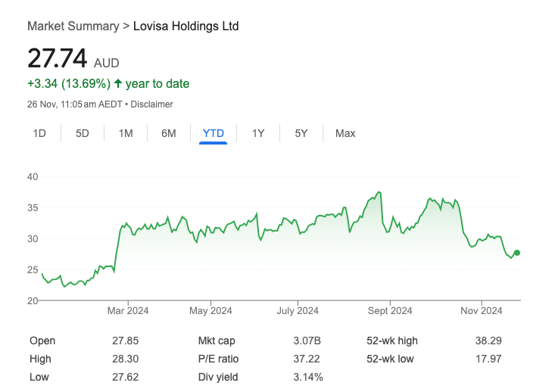Click the 52-wk high value 38.29

click(x=488, y=341)
